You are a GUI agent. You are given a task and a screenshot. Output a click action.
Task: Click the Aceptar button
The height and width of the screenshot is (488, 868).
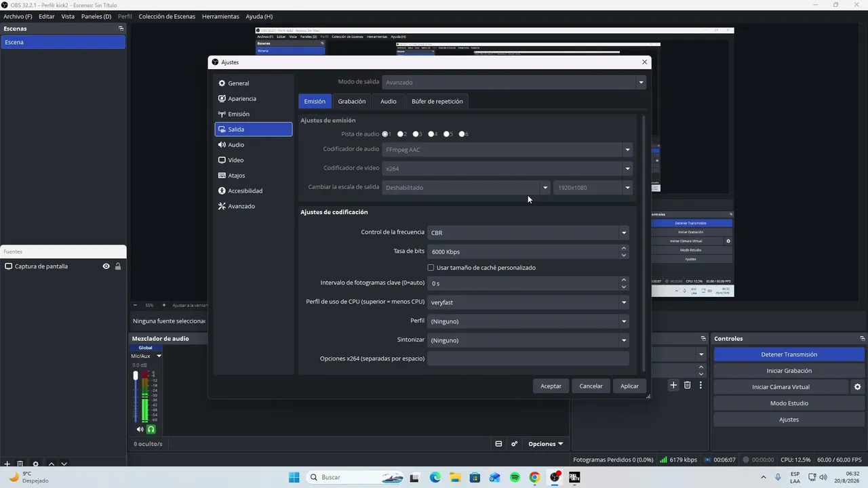point(551,386)
